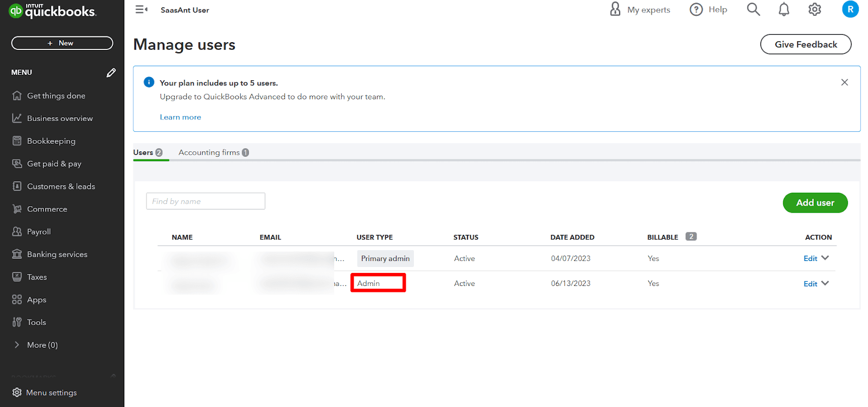This screenshot has height=407, width=868.
Task: Open the My experts icon
Action: (x=615, y=9)
